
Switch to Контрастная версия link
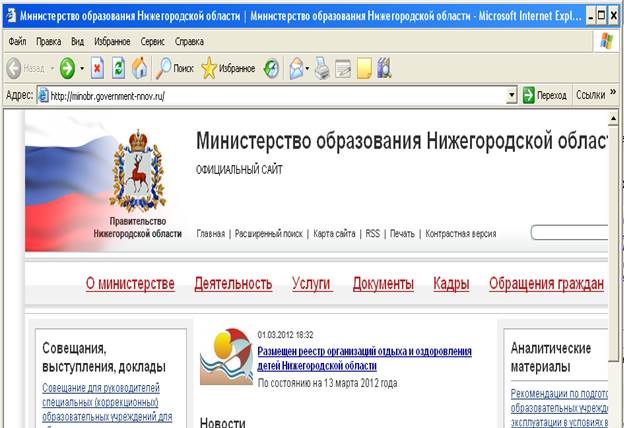[x=461, y=234]
